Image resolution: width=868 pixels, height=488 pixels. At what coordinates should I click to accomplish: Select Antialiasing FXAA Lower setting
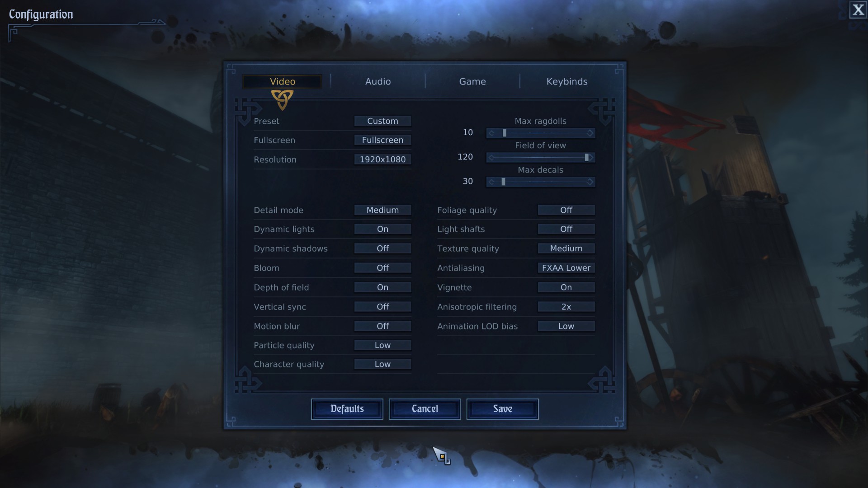click(566, 267)
